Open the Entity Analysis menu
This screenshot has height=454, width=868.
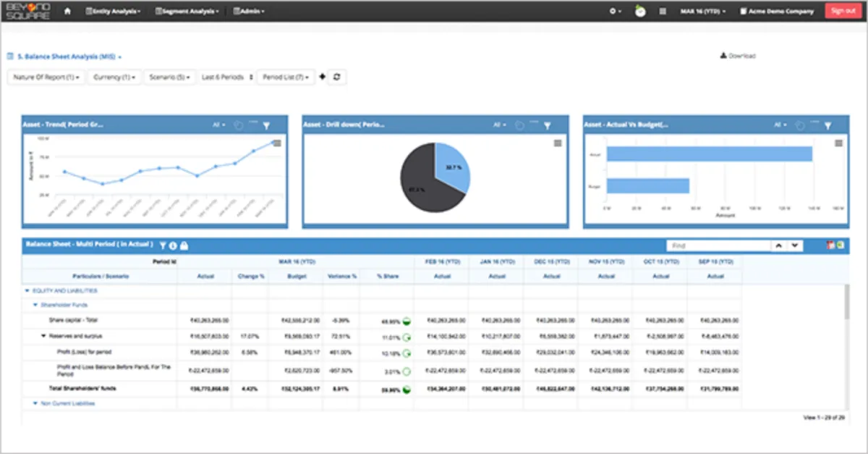click(x=113, y=11)
